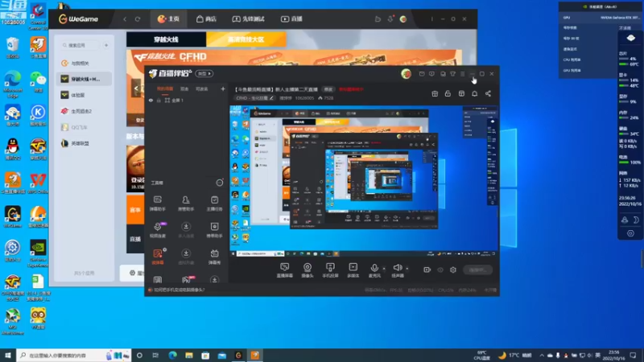Open 弹幕秀 tool

[x=214, y=257]
